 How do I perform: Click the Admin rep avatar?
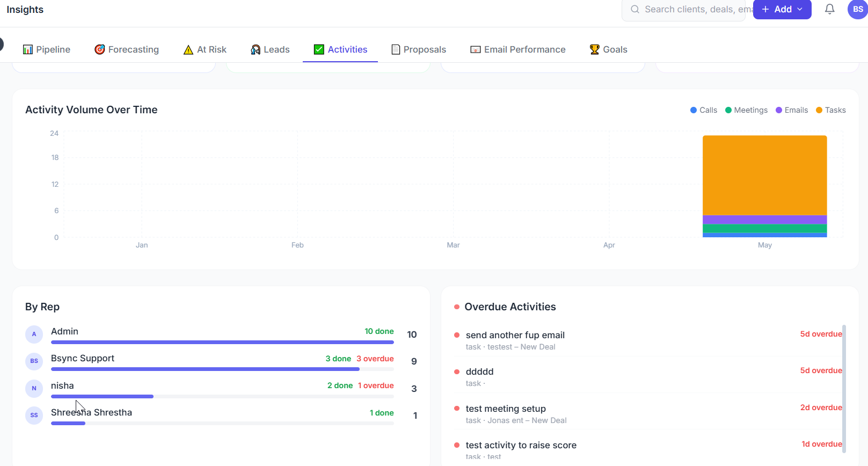tap(34, 334)
